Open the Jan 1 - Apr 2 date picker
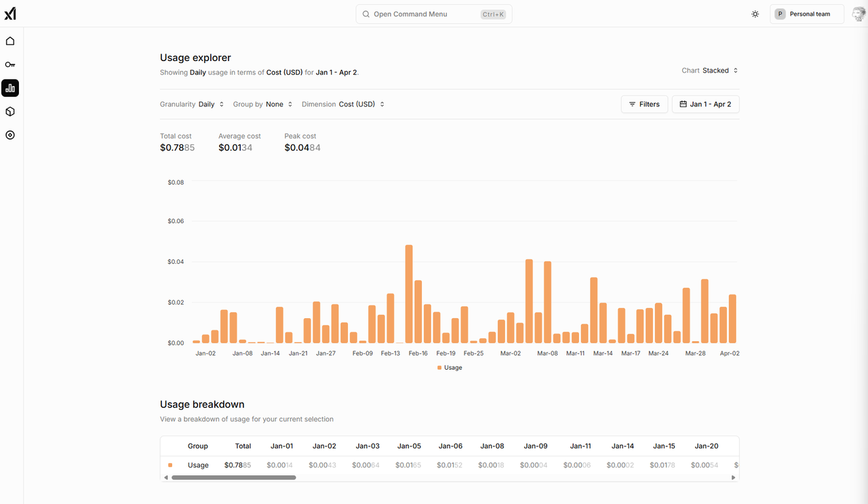Viewport: 868px width, 504px height. (705, 104)
